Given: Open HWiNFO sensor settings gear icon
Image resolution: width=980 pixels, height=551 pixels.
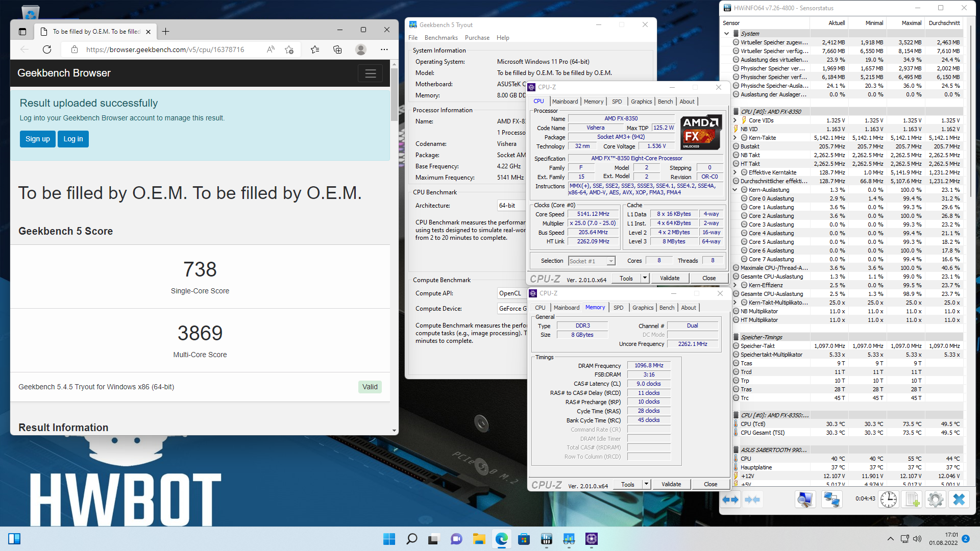Looking at the screenshot, I should [x=936, y=499].
